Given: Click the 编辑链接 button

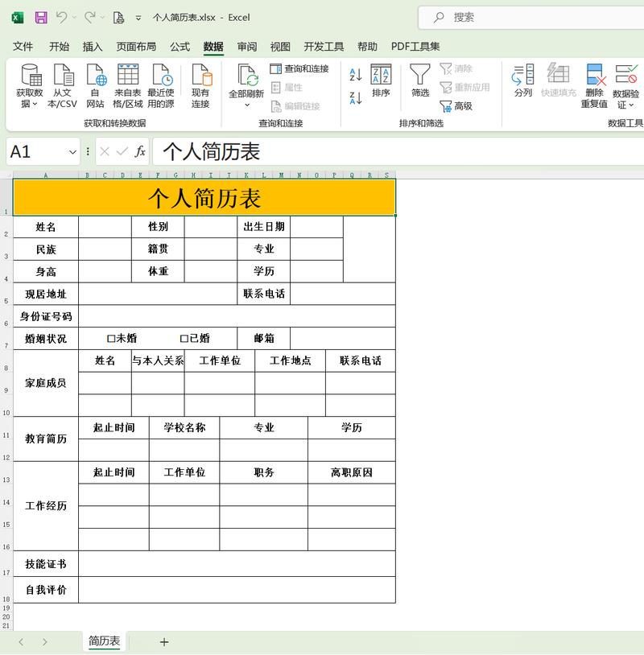Looking at the screenshot, I should point(295,106).
